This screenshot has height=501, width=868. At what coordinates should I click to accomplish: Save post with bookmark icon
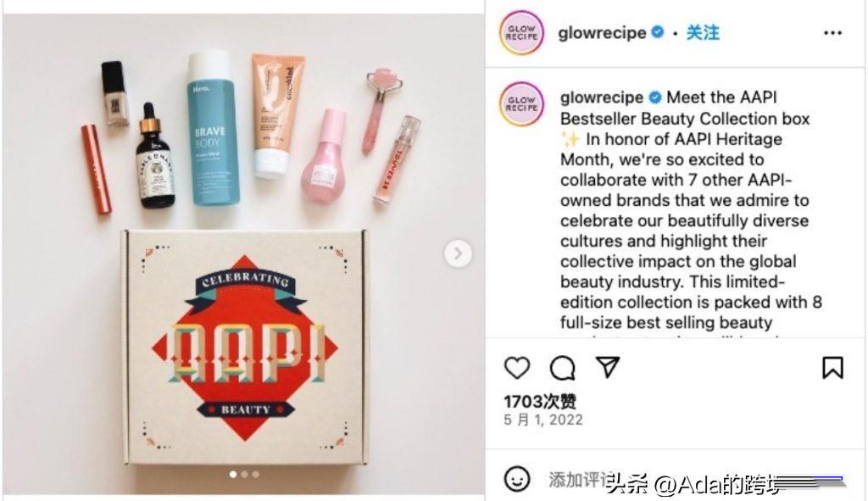tap(832, 368)
